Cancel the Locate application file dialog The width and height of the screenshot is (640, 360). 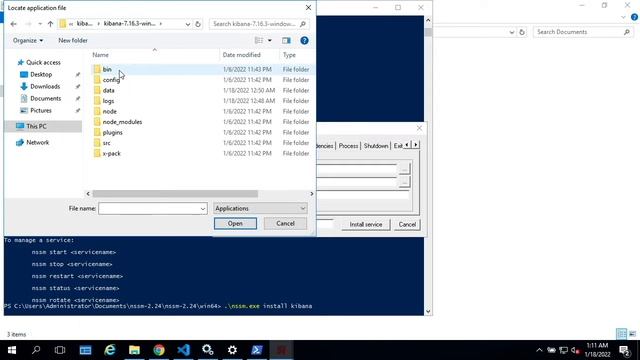(x=285, y=224)
